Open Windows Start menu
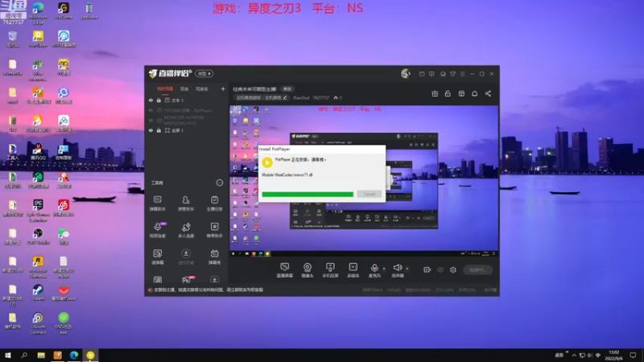The image size is (644, 362). (8, 355)
